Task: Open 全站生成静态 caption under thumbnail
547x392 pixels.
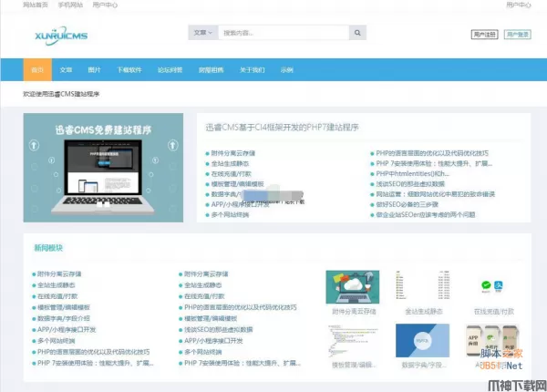Action: [x=424, y=312]
